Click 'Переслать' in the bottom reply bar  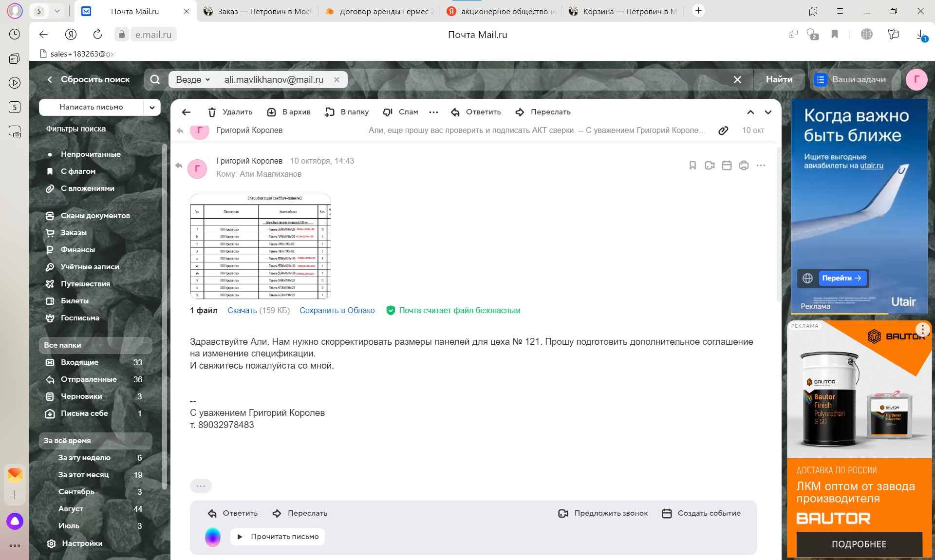click(x=299, y=513)
